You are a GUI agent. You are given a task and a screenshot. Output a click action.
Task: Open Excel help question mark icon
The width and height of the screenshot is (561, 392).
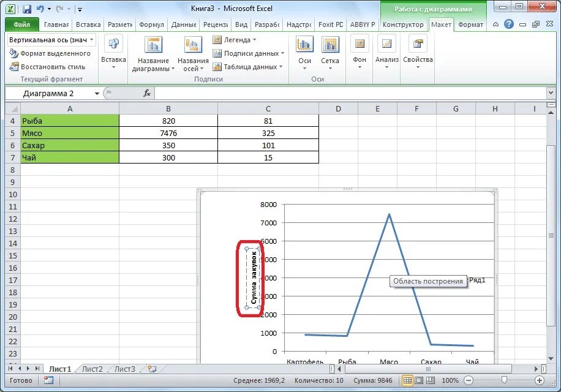tap(509, 24)
